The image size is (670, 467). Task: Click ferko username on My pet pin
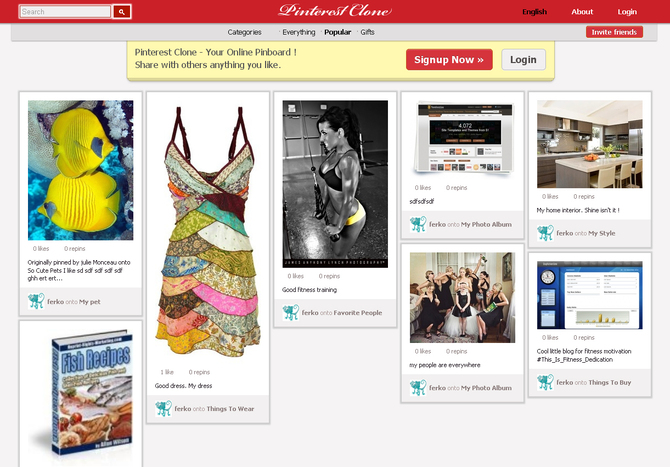56,302
